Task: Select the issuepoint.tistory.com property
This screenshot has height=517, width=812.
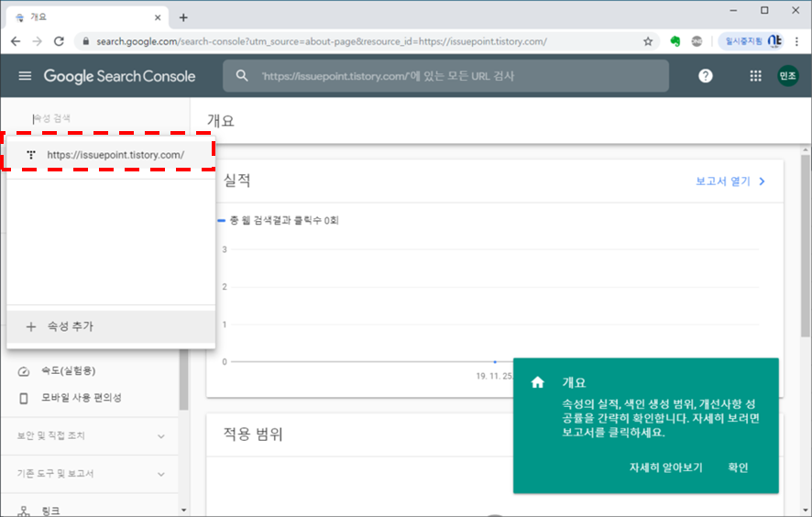Action: click(x=110, y=154)
